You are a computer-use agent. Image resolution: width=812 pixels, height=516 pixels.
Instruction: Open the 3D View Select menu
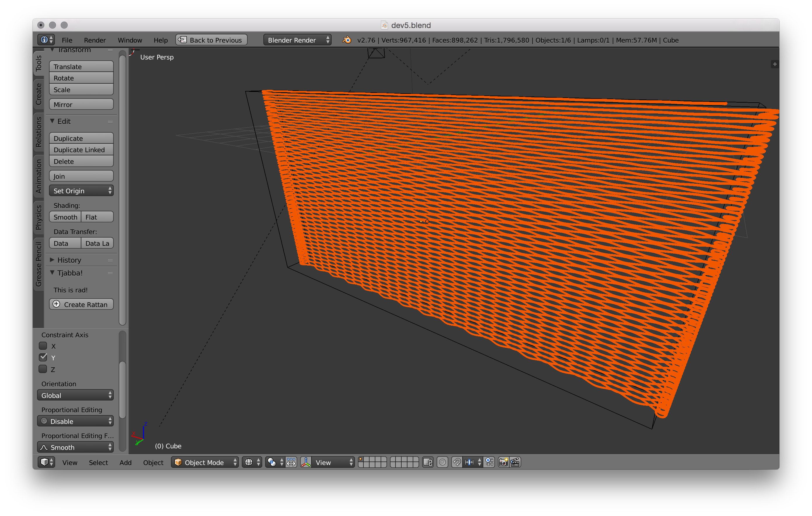pyautogui.click(x=98, y=462)
